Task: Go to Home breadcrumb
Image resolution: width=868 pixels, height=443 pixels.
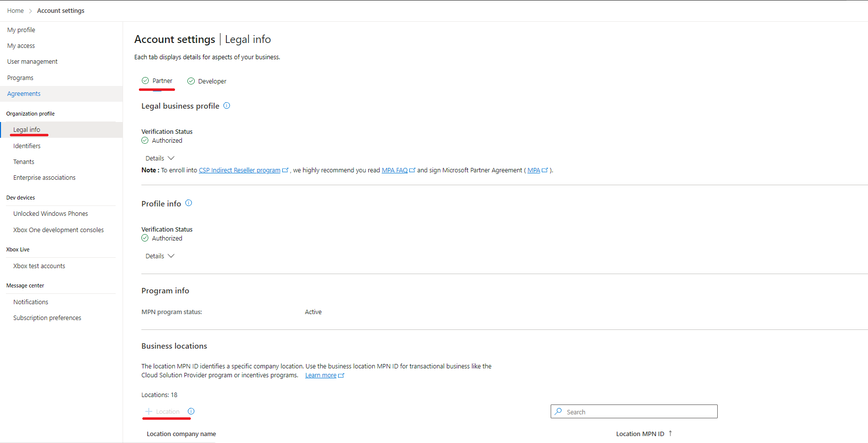Action: click(x=15, y=11)
